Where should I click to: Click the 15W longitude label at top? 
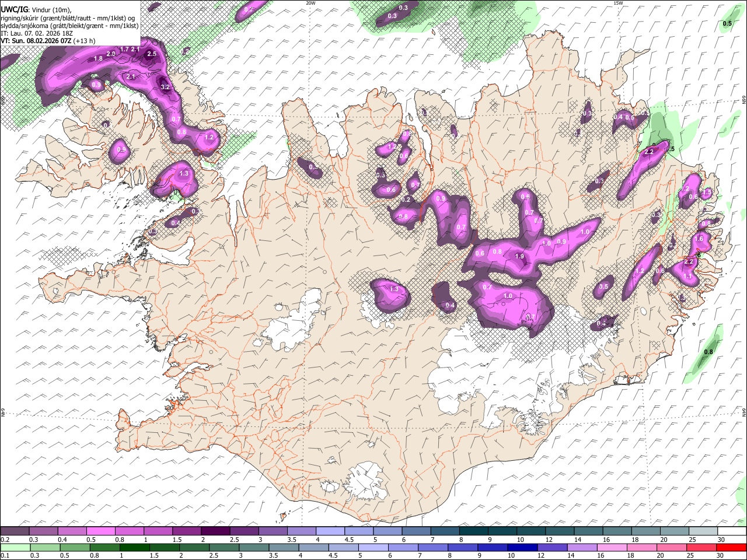(x=617, y=3)
